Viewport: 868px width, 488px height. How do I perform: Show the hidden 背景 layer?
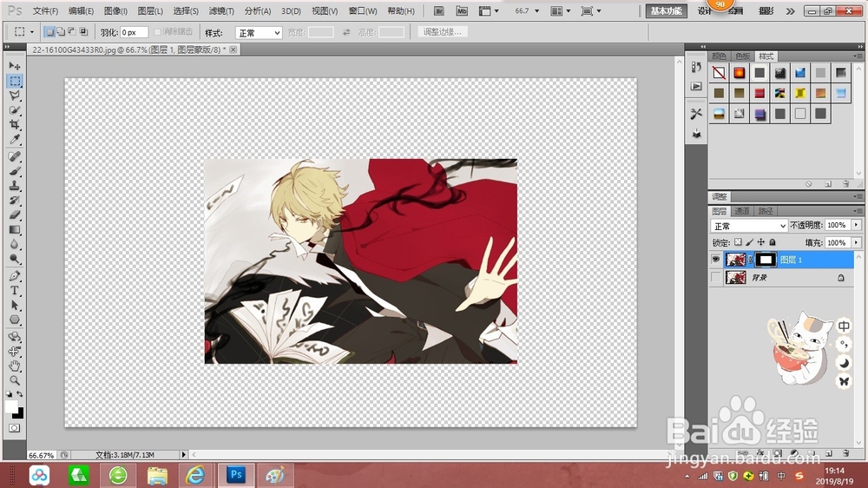[x=716, y=278]
